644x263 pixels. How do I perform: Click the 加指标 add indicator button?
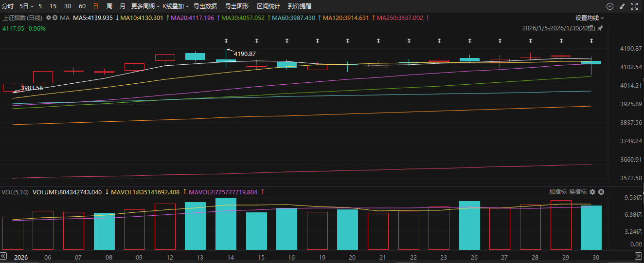point(557,192)
